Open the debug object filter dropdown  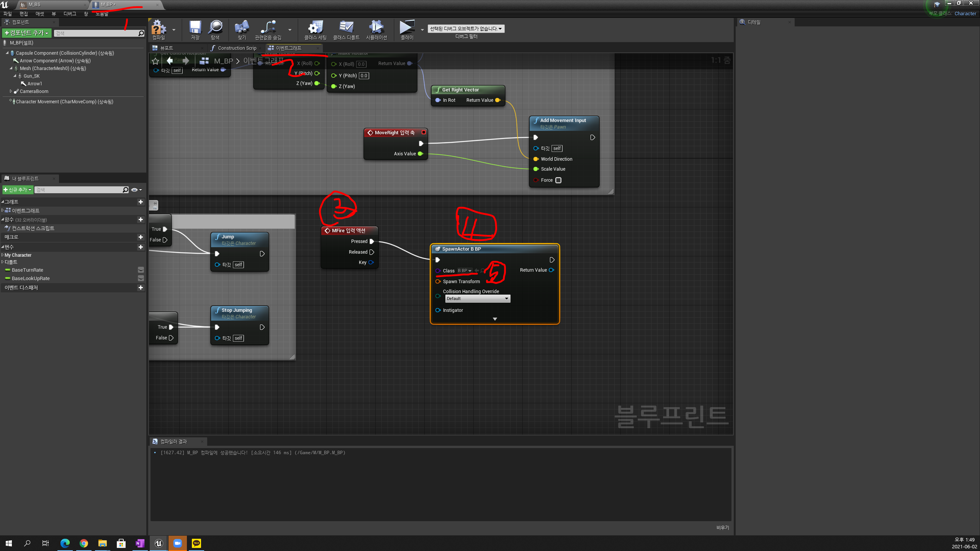pyautogui.click(x=466, y=29)
